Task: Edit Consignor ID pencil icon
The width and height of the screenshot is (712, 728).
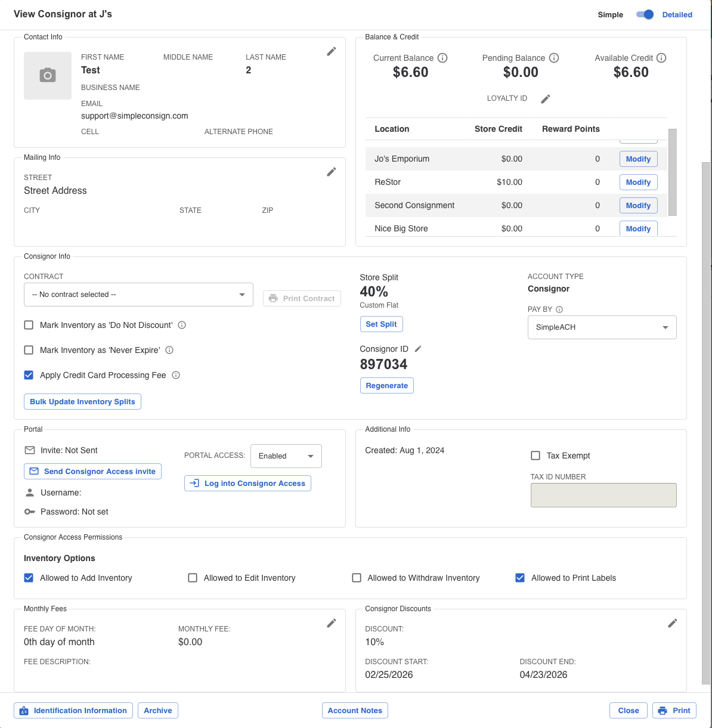Action: pos(418,349)
